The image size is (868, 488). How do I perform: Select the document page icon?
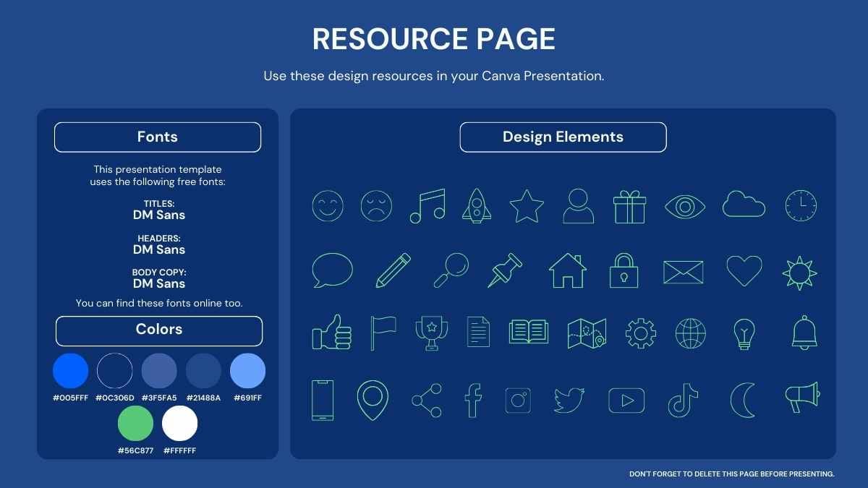point(478,332)
